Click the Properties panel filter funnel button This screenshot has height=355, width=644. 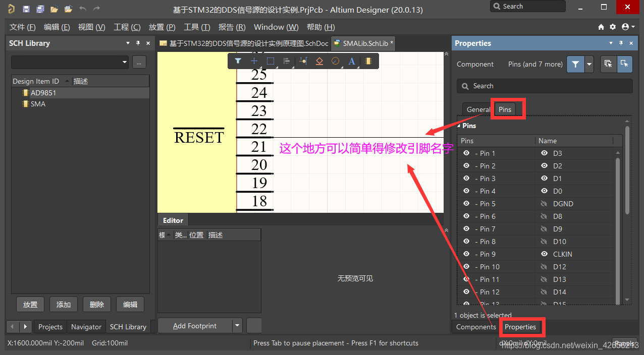pyautogui.click(x=575, y=64)
